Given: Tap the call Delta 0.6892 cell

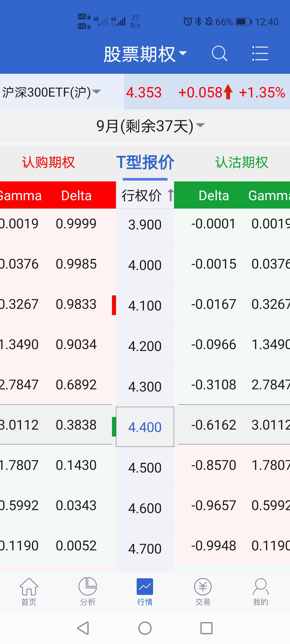Looking at the screenshot, I should point(76,385).
